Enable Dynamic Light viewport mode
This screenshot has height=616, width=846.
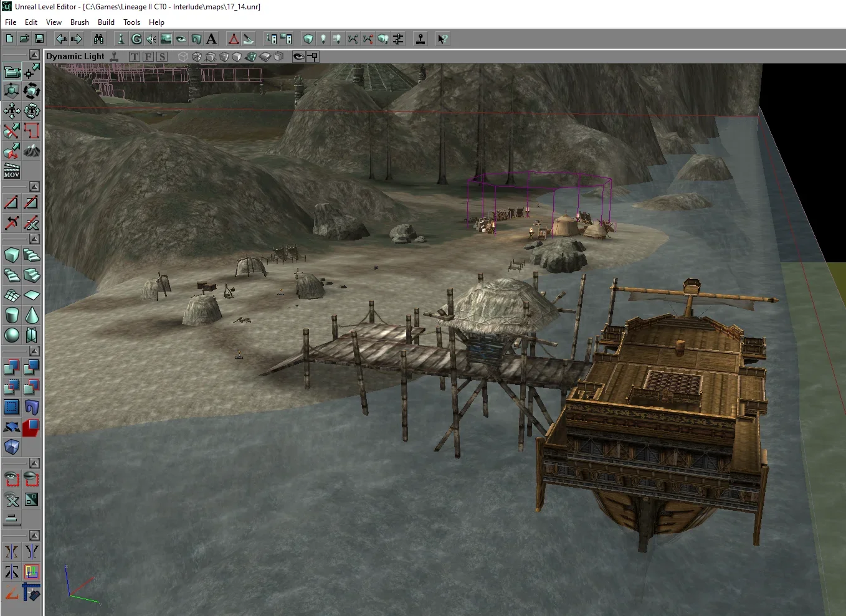(x=250, y=56)
